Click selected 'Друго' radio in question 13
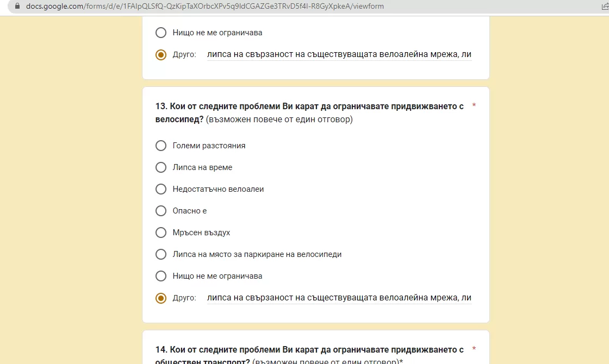The width and height of the screenshot is (609, 364). tap(161, 298)
